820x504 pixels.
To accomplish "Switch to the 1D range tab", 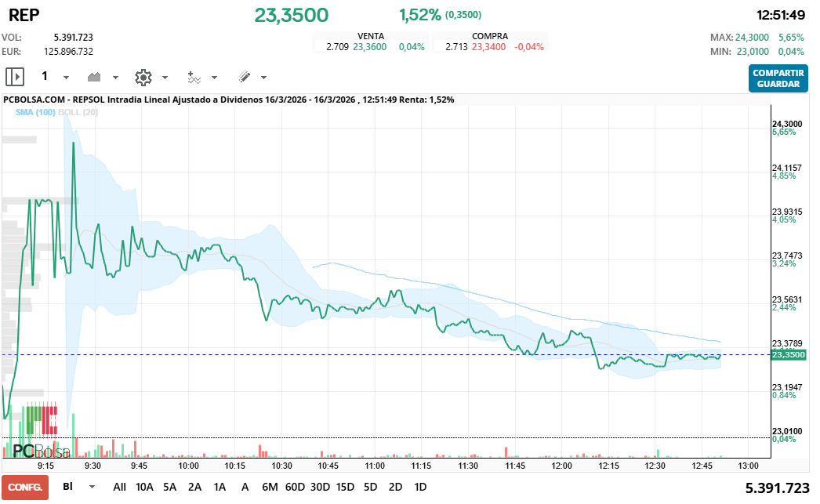I will [x=421, y=487].
